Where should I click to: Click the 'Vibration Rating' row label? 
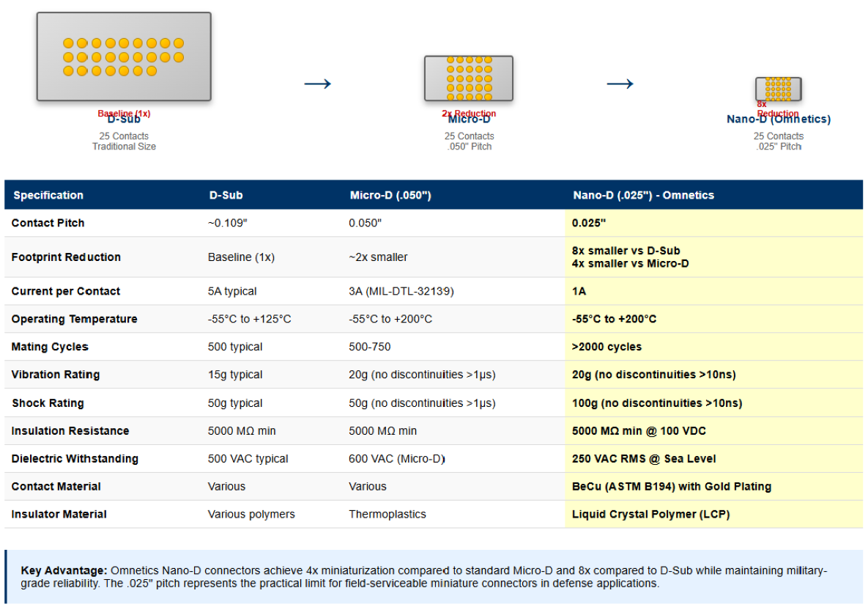[56, 375]
